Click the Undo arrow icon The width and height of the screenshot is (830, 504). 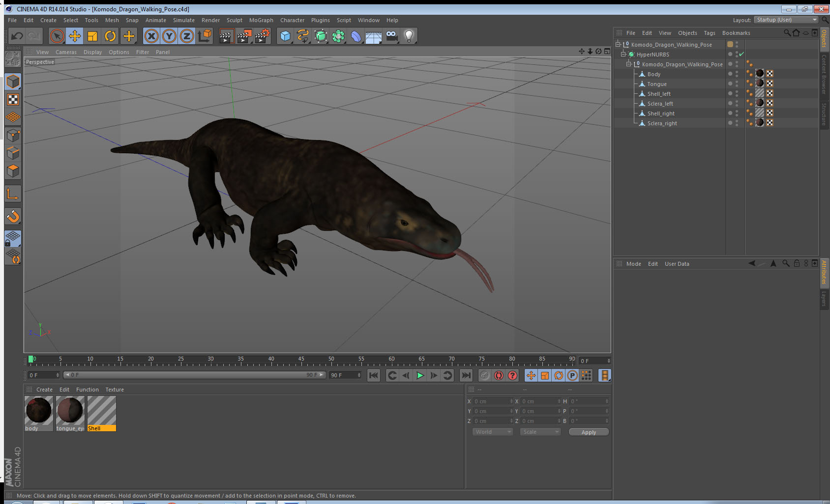tap(17, 36)
